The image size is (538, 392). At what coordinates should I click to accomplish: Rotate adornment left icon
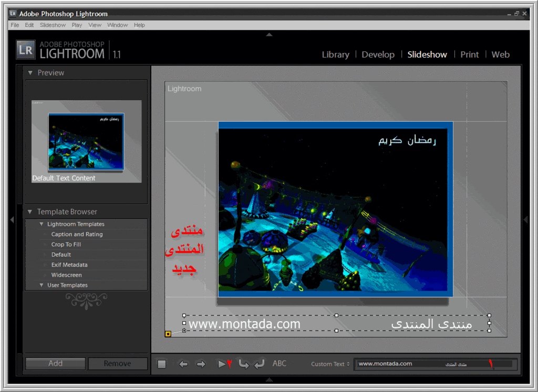pyautogui.click(x=244, y=364)
